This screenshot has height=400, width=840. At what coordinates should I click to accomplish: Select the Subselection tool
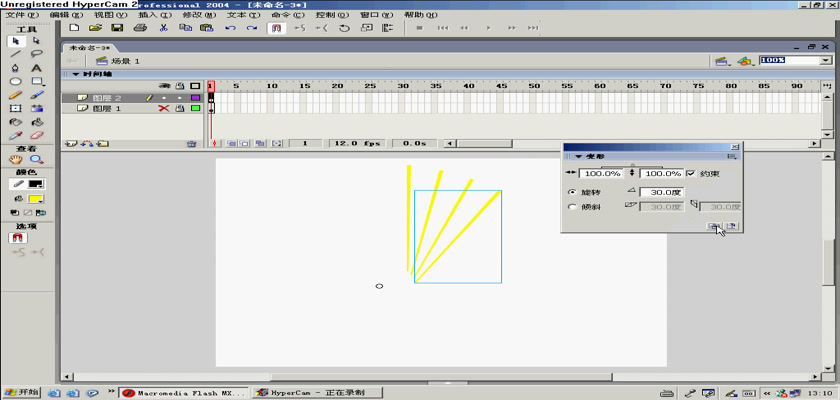[36, 41]
